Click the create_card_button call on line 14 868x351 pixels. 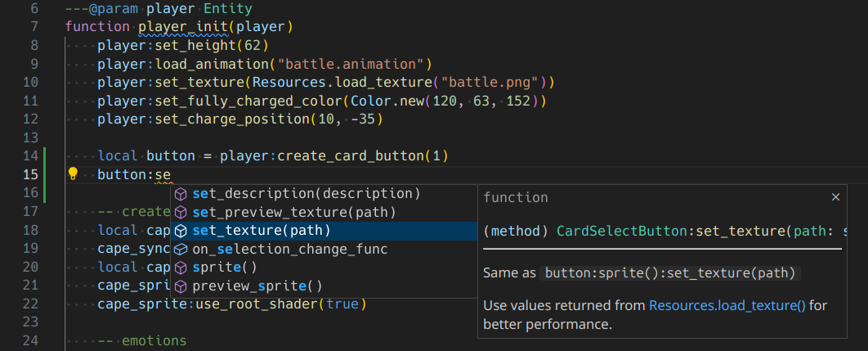click(x=351, y=155)
